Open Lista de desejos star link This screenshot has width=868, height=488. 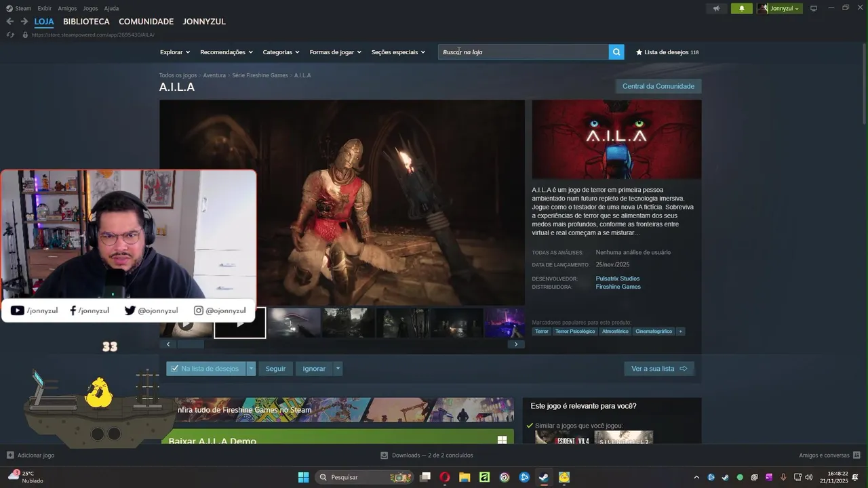click(x=667, y=52)
